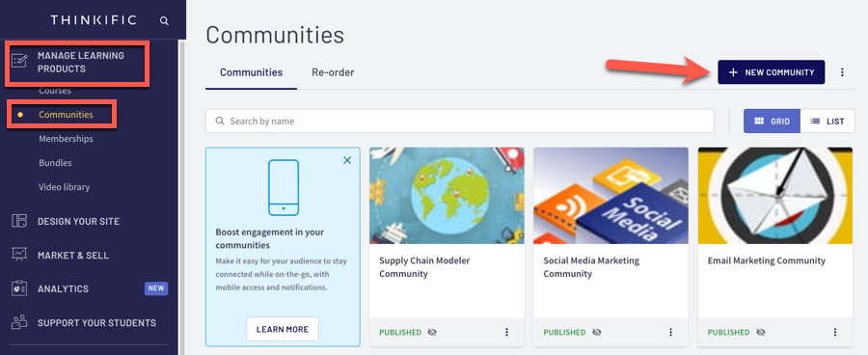Click Learn More in the engagement card
This screenshot has width=868, height=355.
pos(283,329)
